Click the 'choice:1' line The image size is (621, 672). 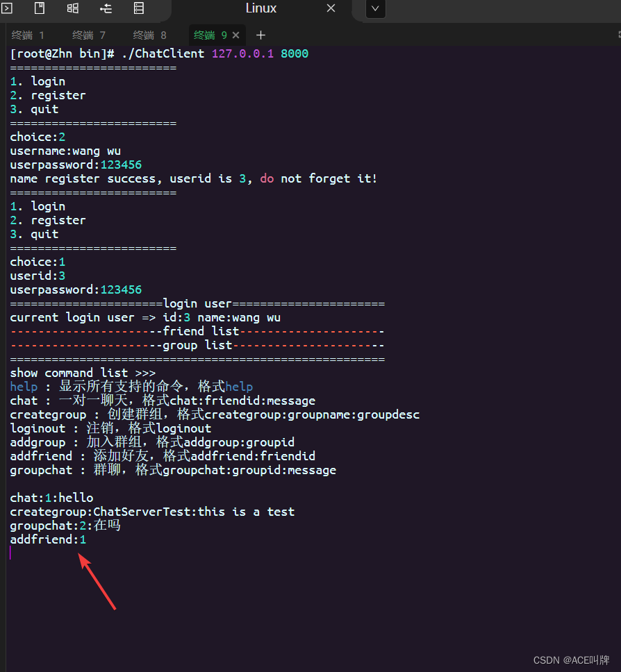[x=38, y=262]
